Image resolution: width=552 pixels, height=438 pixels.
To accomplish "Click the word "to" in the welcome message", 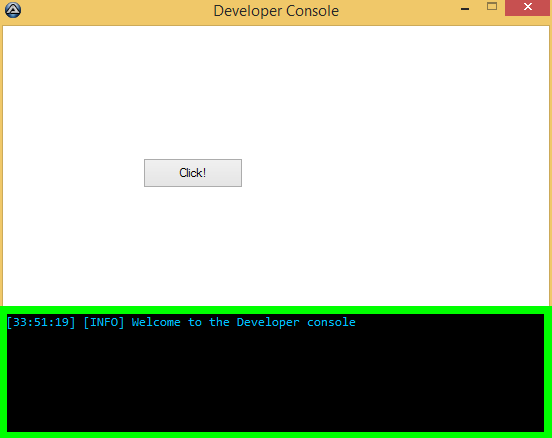I will (195, 323).
